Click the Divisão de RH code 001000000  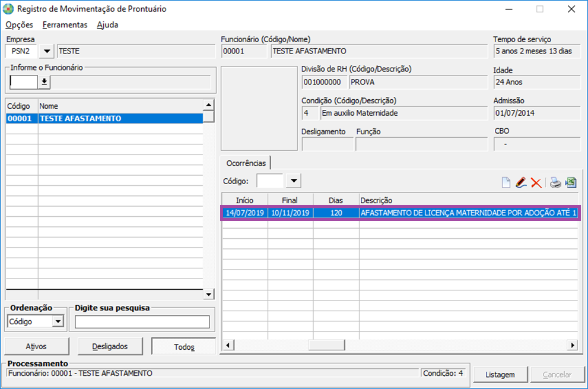click(x=325, y=82)
